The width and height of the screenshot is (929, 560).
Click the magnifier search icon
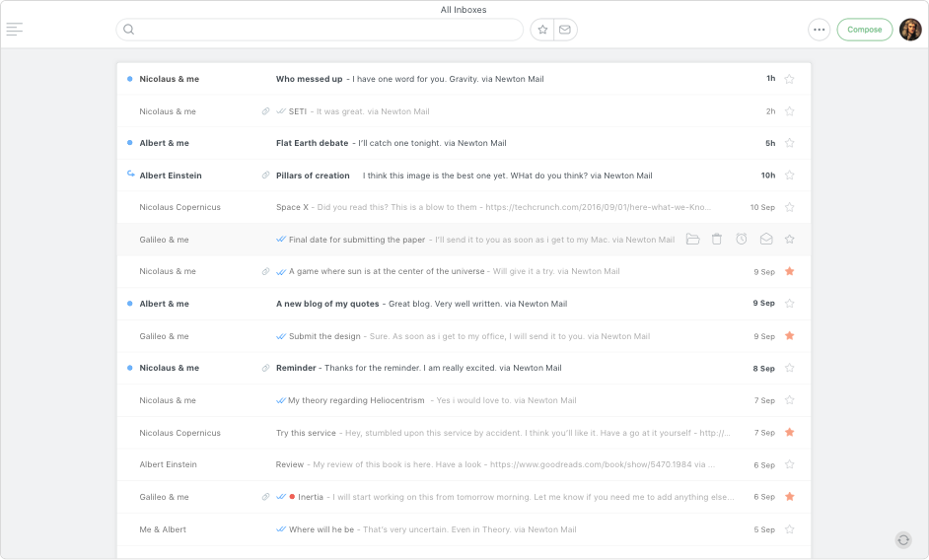coord(129,30)
